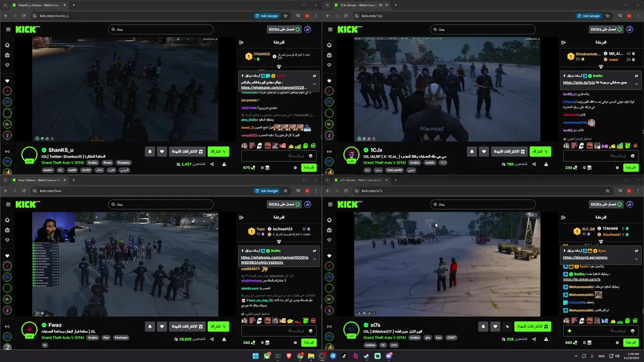The height and width of the screenshot is (362, 644).
Task: Unpin the Eyzn pinned message in xi7s chat
Action: (x=636, y=250)
